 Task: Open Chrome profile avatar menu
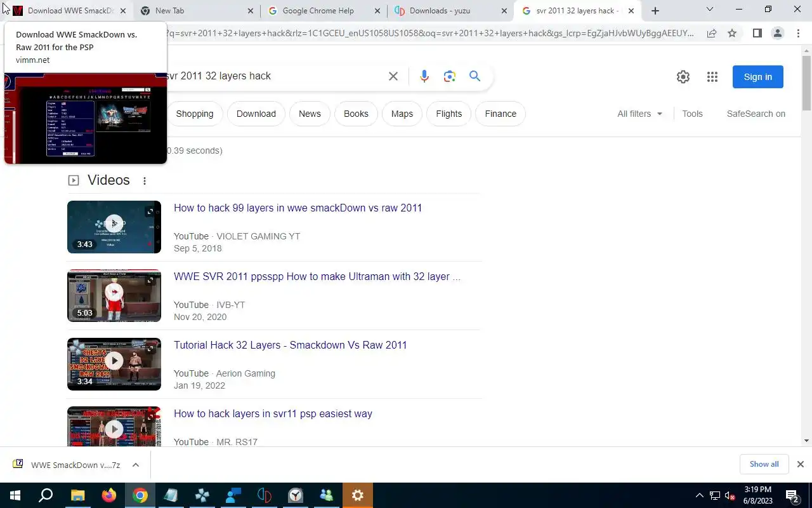pos(778,33)
